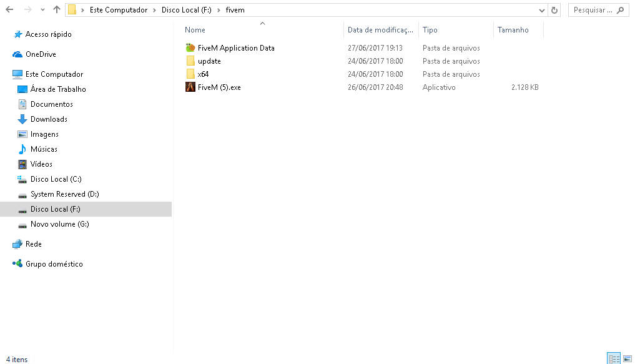Select Este Computador in the address breadcrumb

pyautogui.click(x=118, y=10)
